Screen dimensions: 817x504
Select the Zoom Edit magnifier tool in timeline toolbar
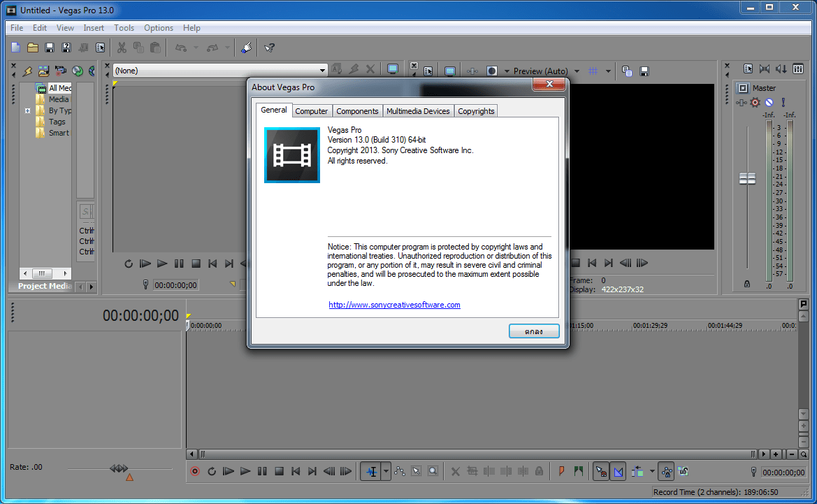433,471
